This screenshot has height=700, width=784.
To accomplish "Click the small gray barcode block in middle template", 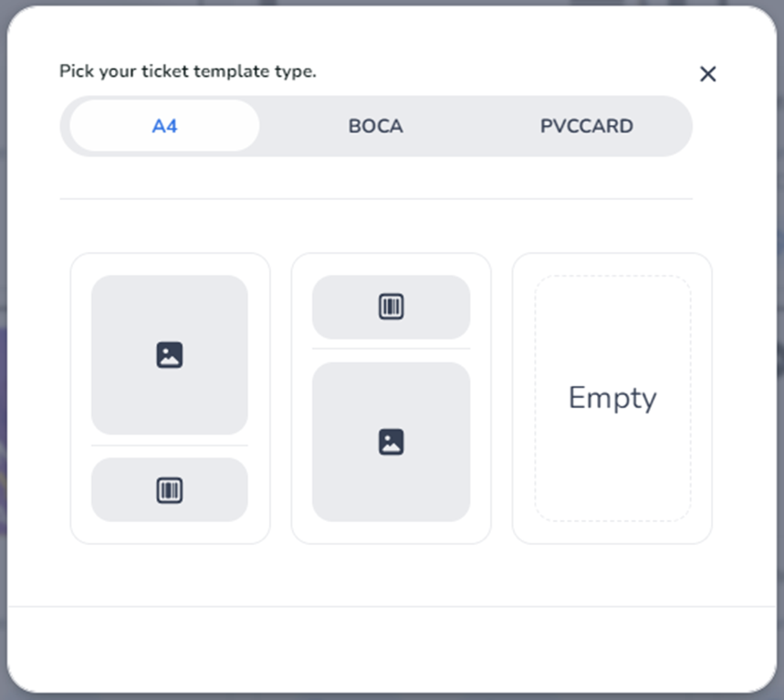I will tap(342, 308).
